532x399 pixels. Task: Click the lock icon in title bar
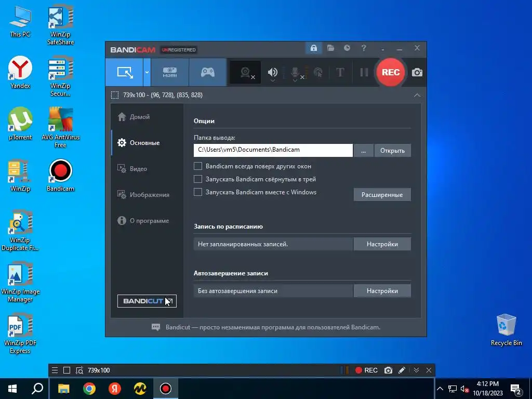pos(313,48)
